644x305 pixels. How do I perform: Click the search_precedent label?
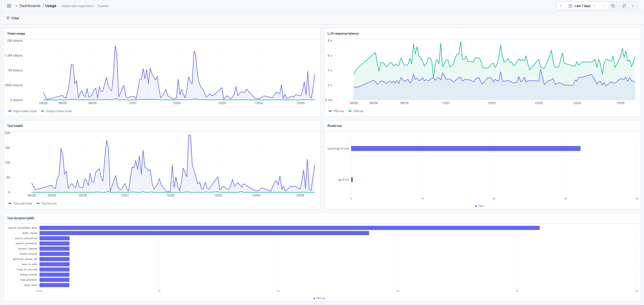pyautogui.click(x=26, y=243)
